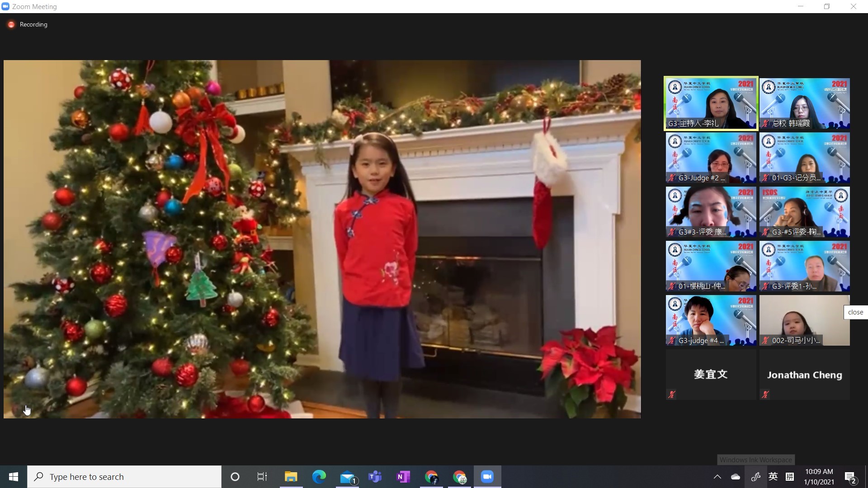Click the Cortana circle icon on the taskbar
The image size is (868, 488).
click(235, 477)
